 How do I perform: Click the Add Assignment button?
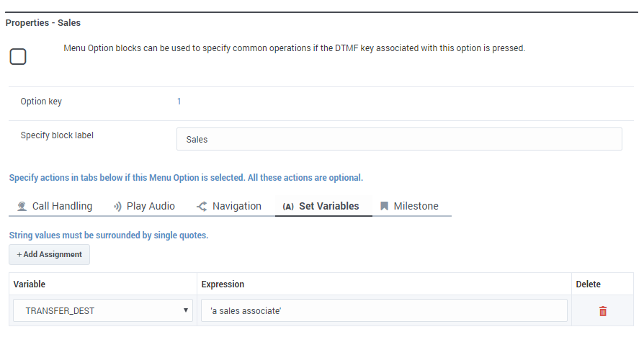click(49, 255)
